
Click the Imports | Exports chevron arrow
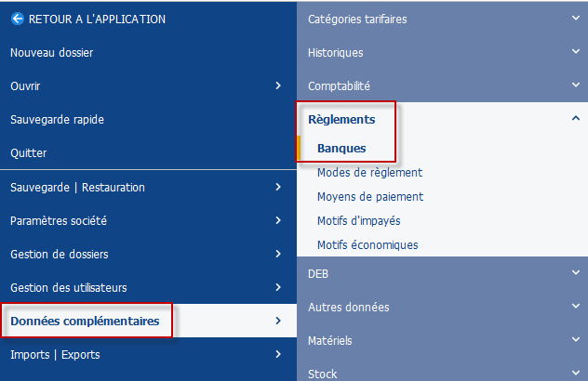(x=278, y=354)
